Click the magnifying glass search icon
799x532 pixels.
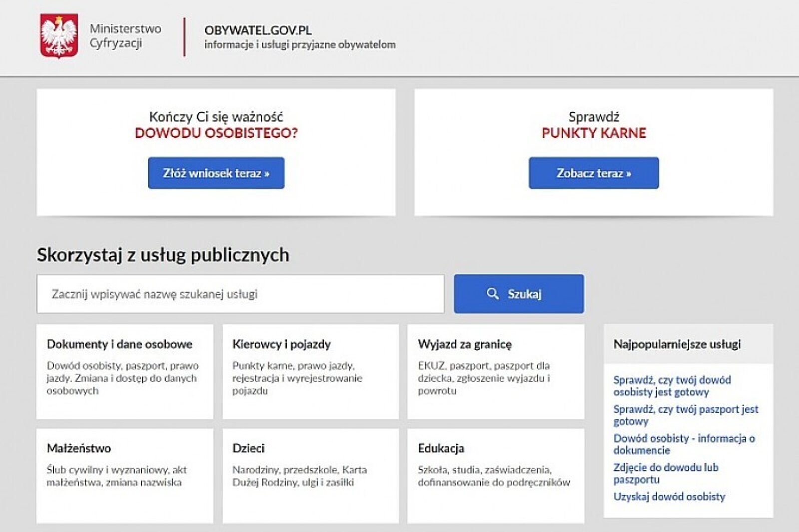pyautogui.click(x=492, y=294)
